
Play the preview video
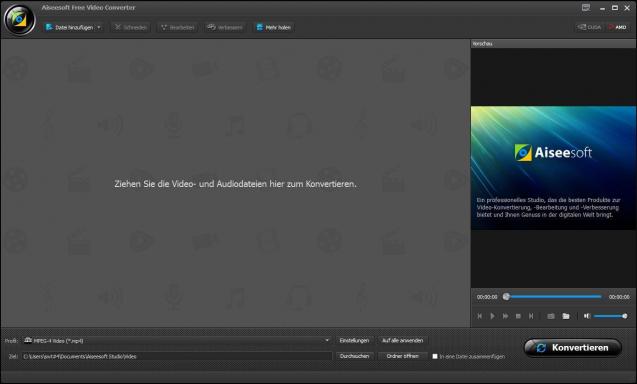point(492,316)
